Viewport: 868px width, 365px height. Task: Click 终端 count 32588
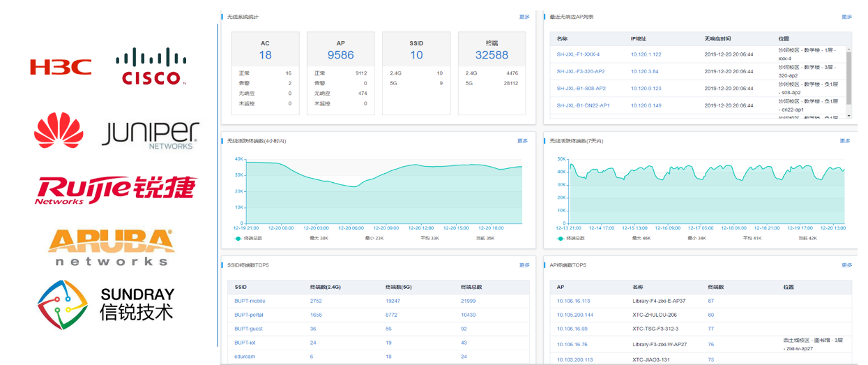point(492,55)
